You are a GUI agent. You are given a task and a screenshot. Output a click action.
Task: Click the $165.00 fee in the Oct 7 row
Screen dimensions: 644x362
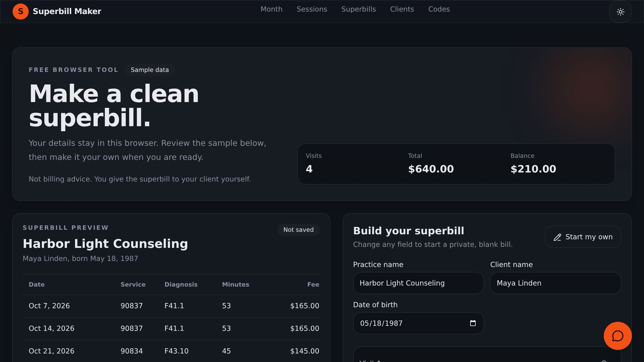point(305,306)
